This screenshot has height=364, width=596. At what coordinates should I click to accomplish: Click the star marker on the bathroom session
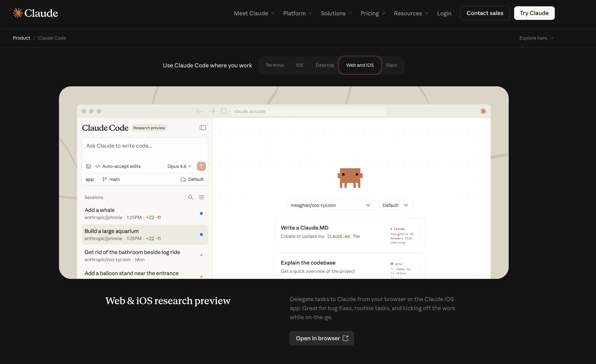(x=201, y=255)
